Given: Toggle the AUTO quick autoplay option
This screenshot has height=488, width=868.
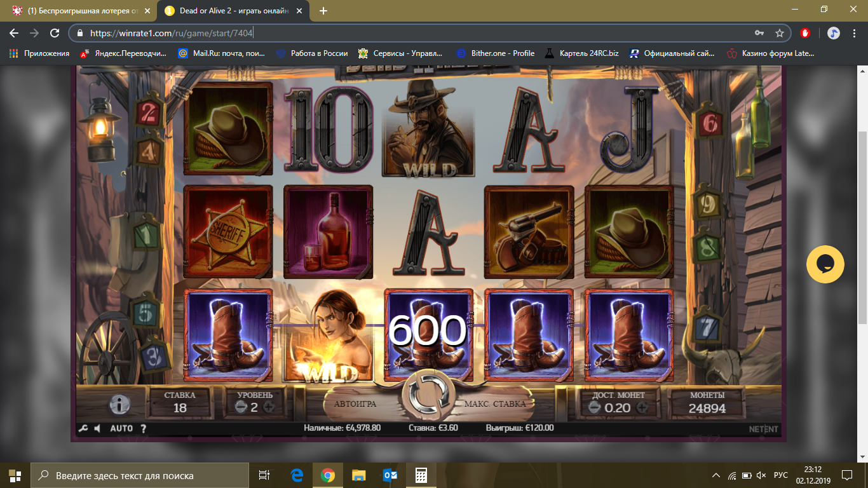Looking at the screenshot, I should click(x=121, y=428).
